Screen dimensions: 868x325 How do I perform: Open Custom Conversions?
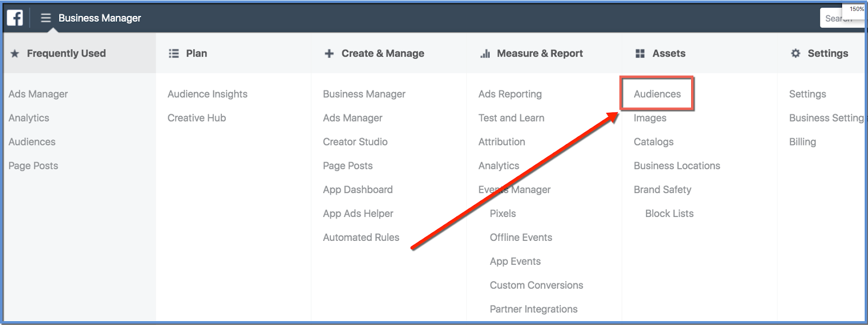(537, 285)
